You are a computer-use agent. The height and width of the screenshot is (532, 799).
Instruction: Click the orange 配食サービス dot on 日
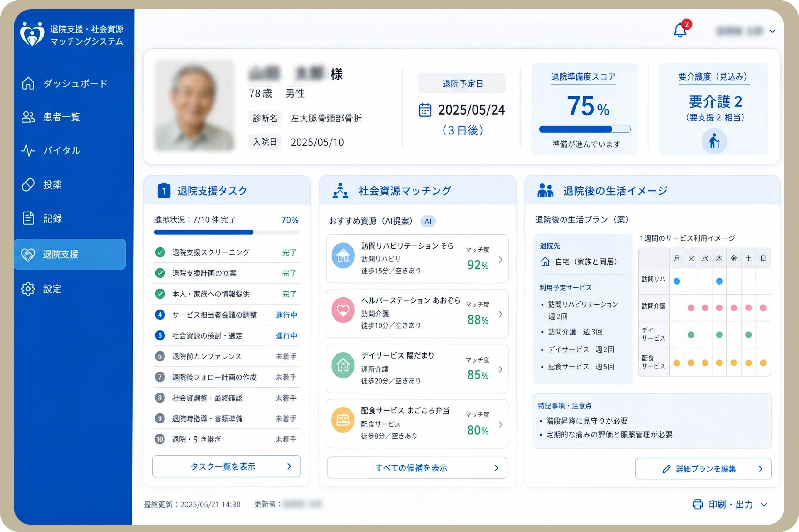pos(763,363)
